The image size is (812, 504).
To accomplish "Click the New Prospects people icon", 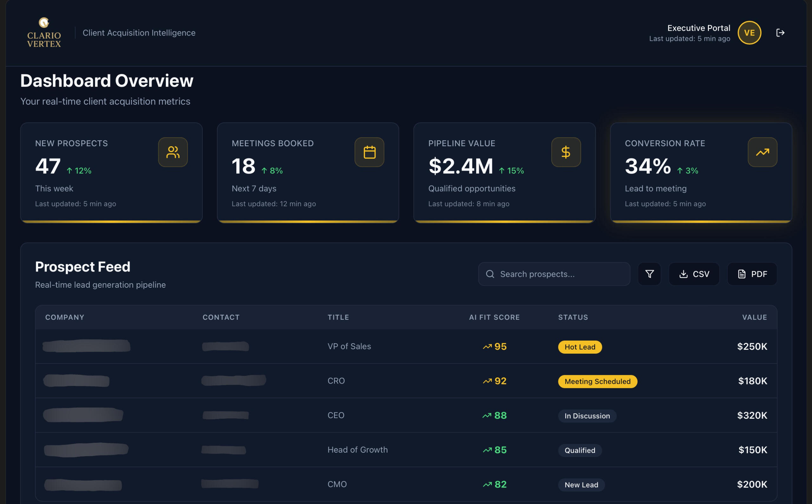I will [173, 152].
